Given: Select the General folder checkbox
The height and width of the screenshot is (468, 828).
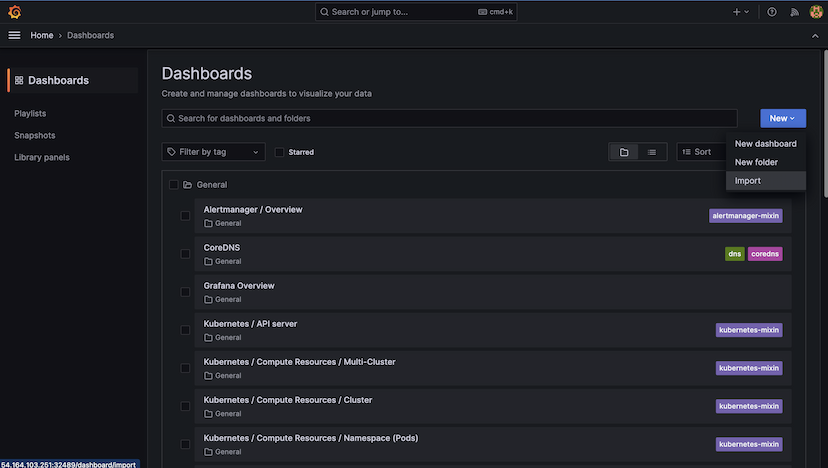Looking at the screenshot, I should point(173,185).
